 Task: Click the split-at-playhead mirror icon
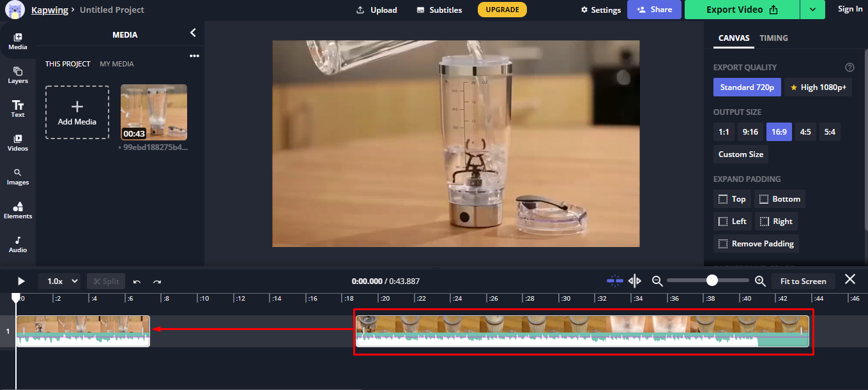(635, 281)
